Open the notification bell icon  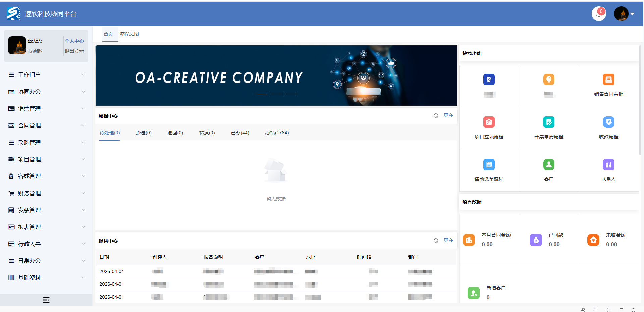pyautogui.click(x=598, y=14)
